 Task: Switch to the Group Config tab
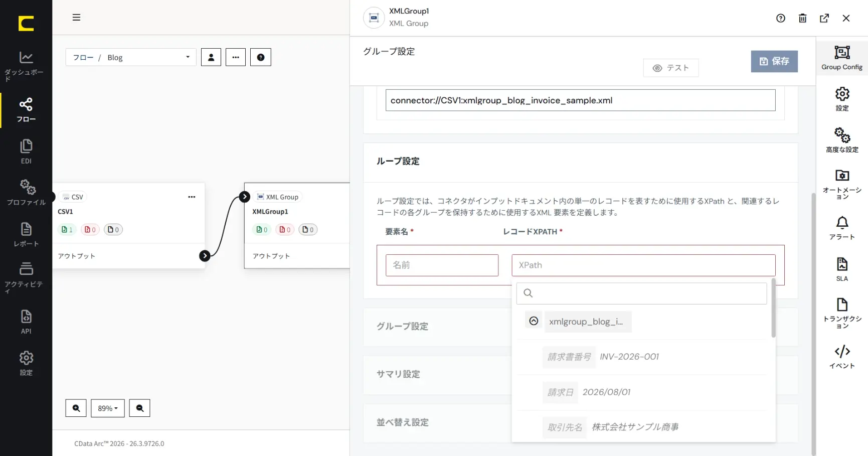coord(842,57)
